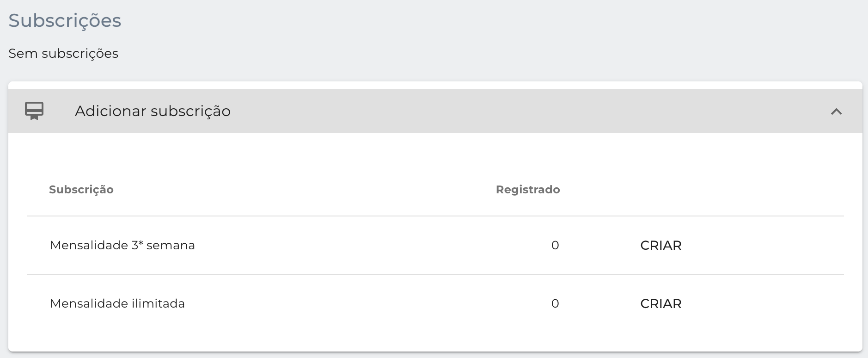Select the "Mensalidade 3* semana" row name
This screenshot has width=868, height=358.
[x=122, y=245]
